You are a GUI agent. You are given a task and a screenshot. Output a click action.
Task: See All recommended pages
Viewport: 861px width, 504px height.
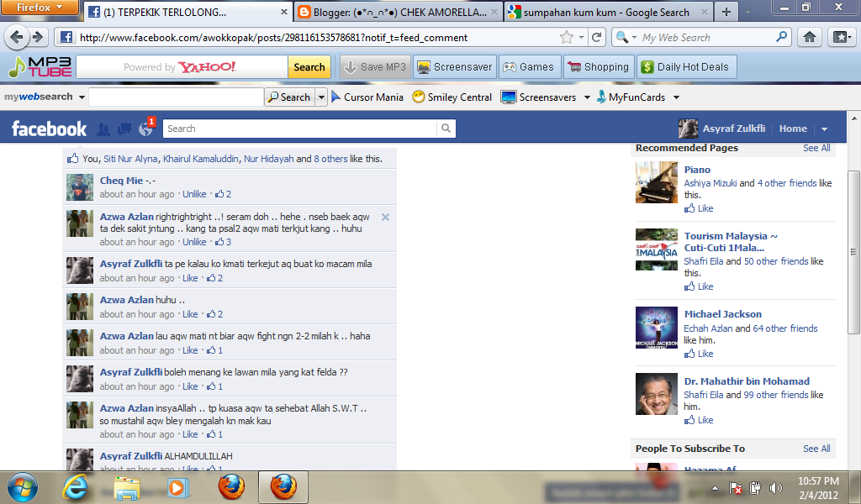click(x=816, y=148)
